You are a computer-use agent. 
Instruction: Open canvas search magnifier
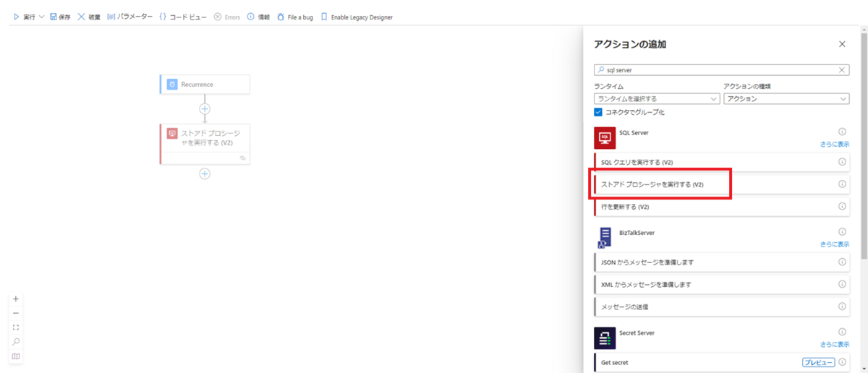coord(16,342)
